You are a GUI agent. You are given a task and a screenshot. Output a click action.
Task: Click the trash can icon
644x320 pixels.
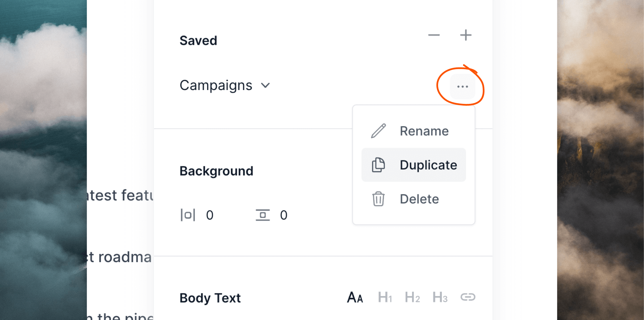378,199
